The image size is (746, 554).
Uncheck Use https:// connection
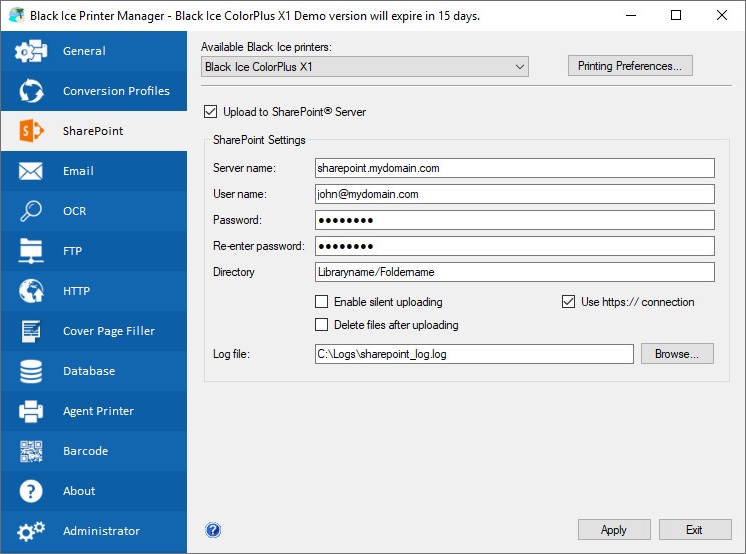pos(569,302)
